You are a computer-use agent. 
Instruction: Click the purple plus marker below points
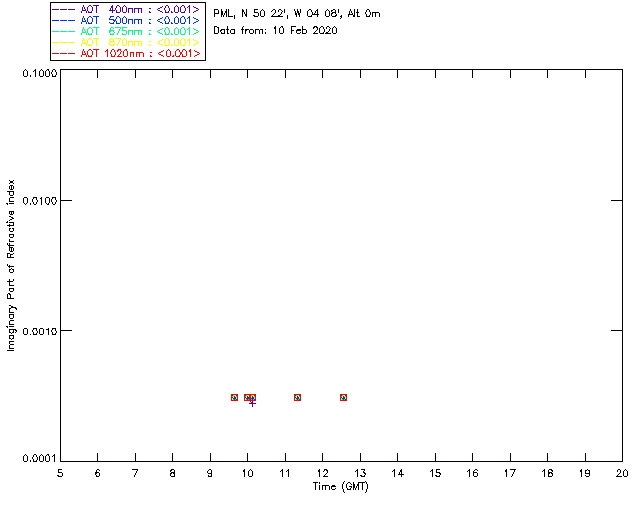click(253, 404)
